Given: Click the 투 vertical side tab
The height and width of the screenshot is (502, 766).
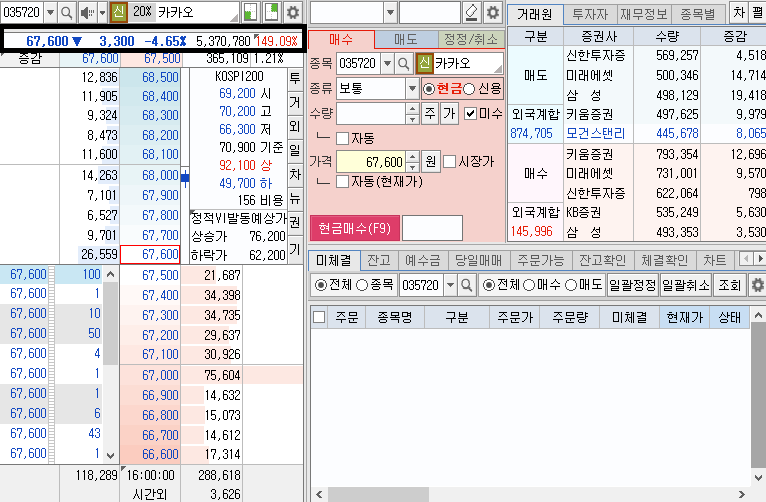Looking at the screenshot, I should point(295,78).
